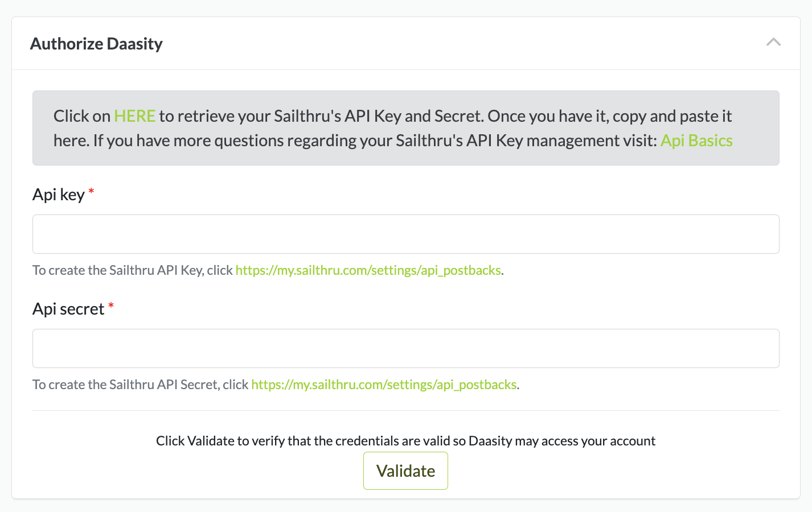Focus the Api secret input field
The width and height of the screenshot is (812, 512).
[x=405, y=348]
